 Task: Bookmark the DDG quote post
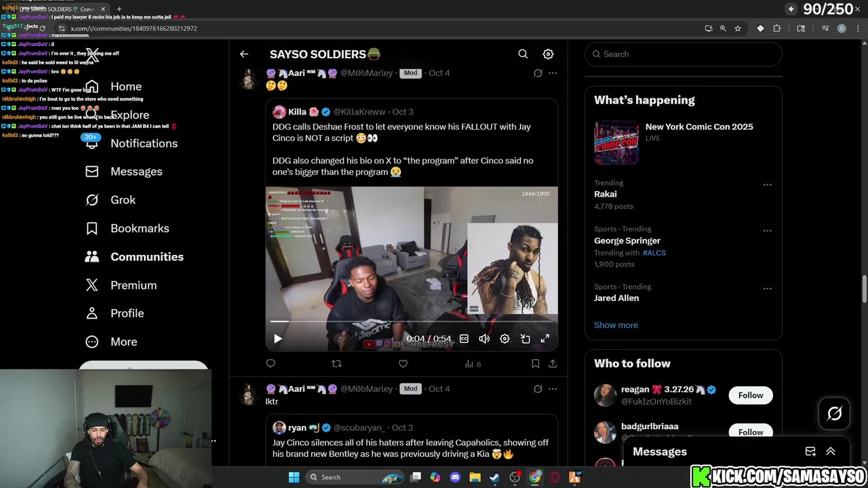535,364
